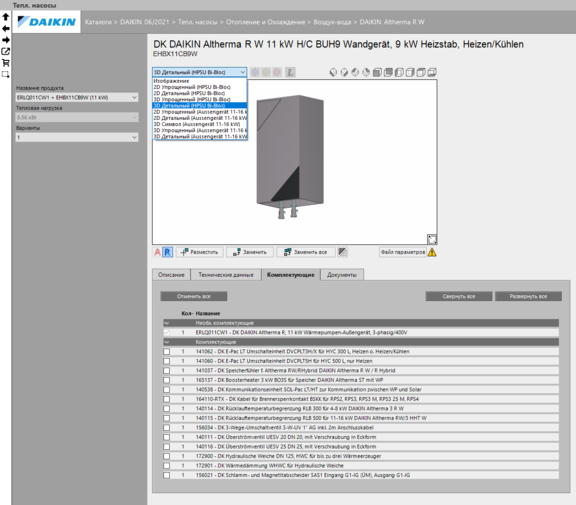
Task: Open the shopping cart icon
Action: 6,63
